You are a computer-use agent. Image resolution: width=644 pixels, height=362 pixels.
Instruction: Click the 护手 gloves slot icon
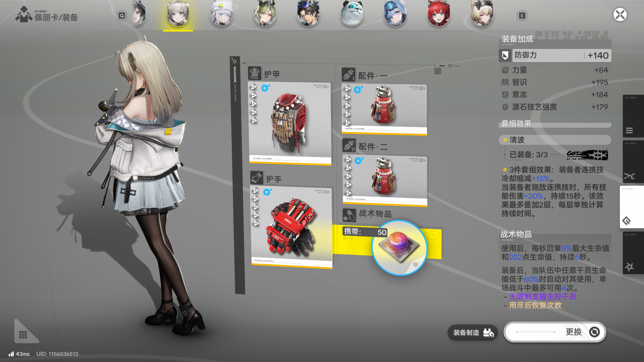(x=257, y=178)
